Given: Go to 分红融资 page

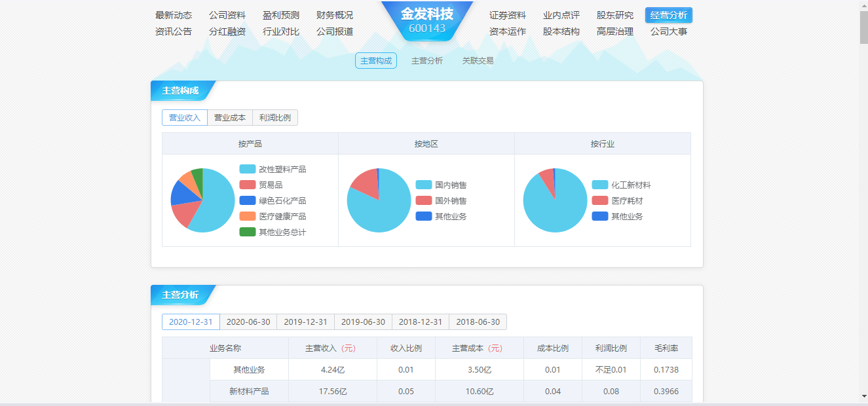Looking at the screenshot, I should 227,31.
